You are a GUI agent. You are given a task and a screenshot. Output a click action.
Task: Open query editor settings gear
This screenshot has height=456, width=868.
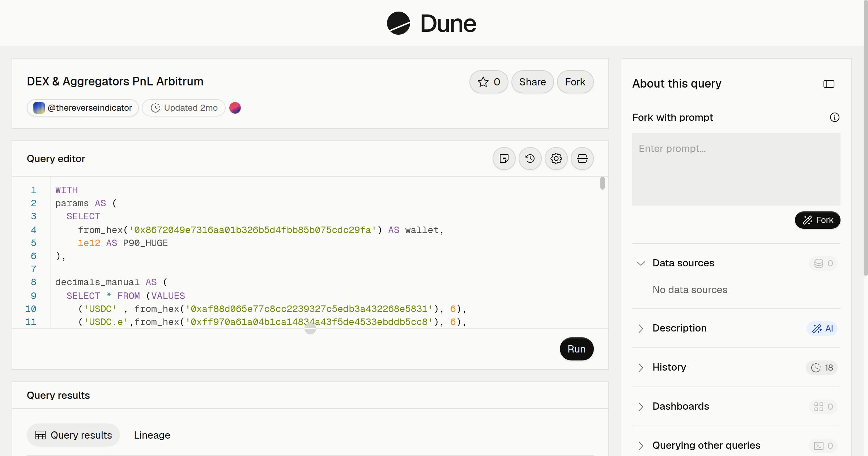pos(556,159)
